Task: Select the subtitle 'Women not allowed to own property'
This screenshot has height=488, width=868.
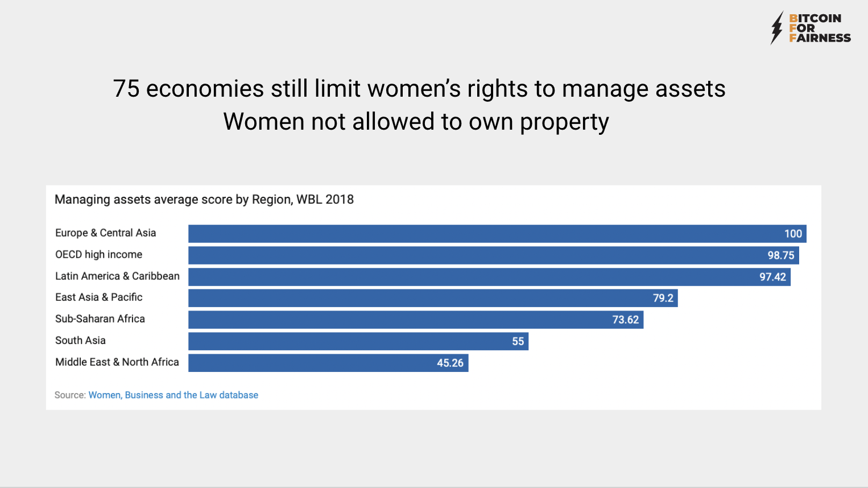Action: tap(416, 122)
